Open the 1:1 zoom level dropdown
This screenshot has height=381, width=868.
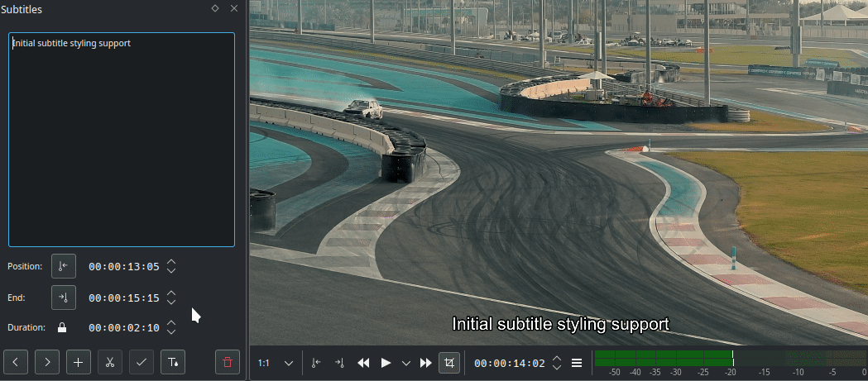pyautogui.click(x=289, y=363)
